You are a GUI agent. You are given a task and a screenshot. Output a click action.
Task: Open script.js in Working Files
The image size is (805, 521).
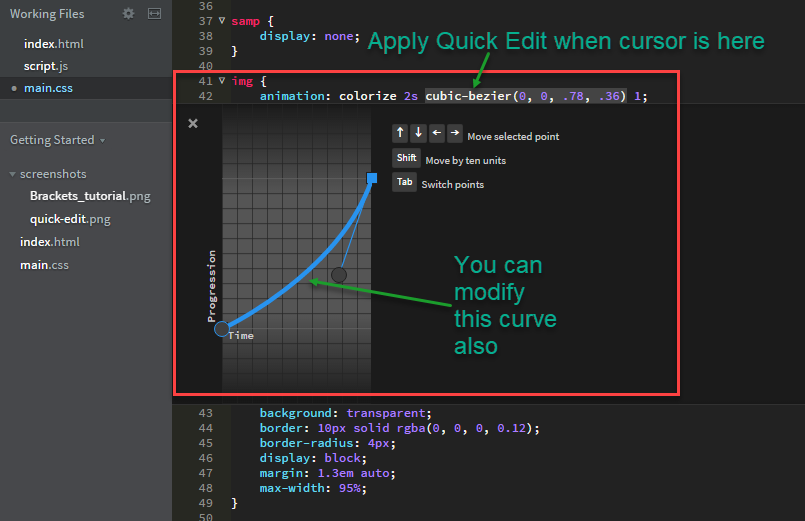coord(46,66)
